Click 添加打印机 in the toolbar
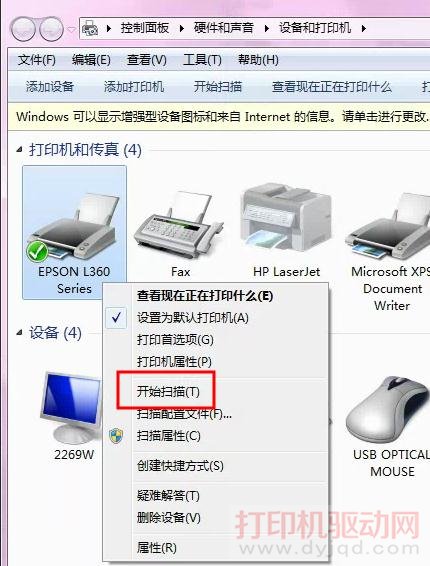The height and width of the screenshot is (566, 430). point(134,87)
